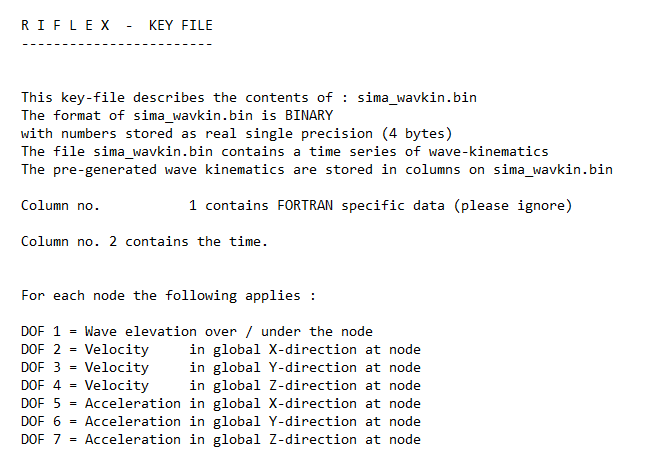The image size is (664, 454).
Task: Click the 'DOF 6' acceleration Y-direction line
Action: [220, 421]
